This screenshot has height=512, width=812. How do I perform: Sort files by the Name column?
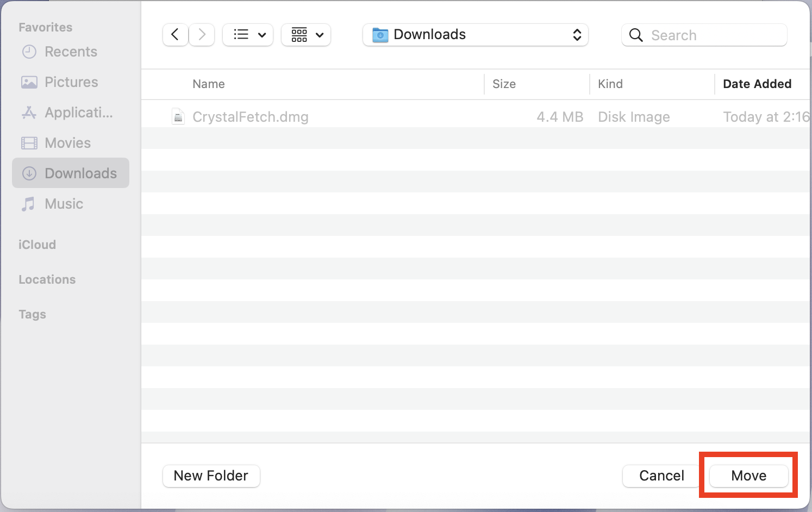coord(209,84)
